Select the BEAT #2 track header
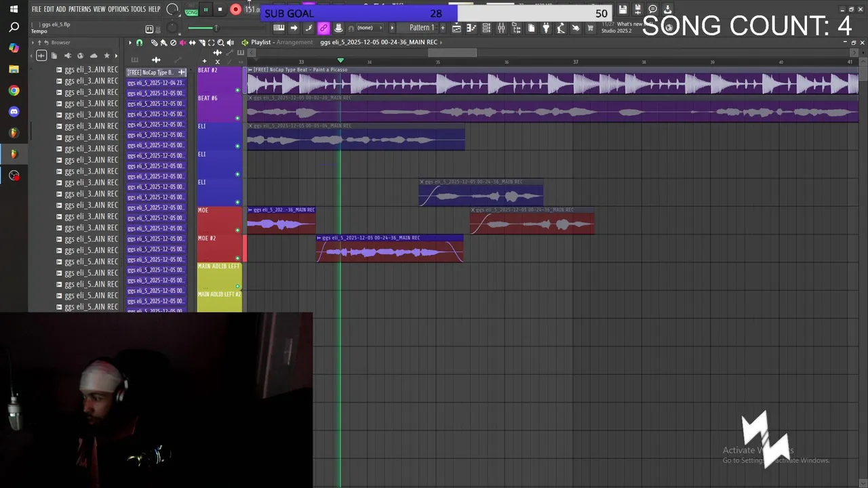 click(219, 80)
